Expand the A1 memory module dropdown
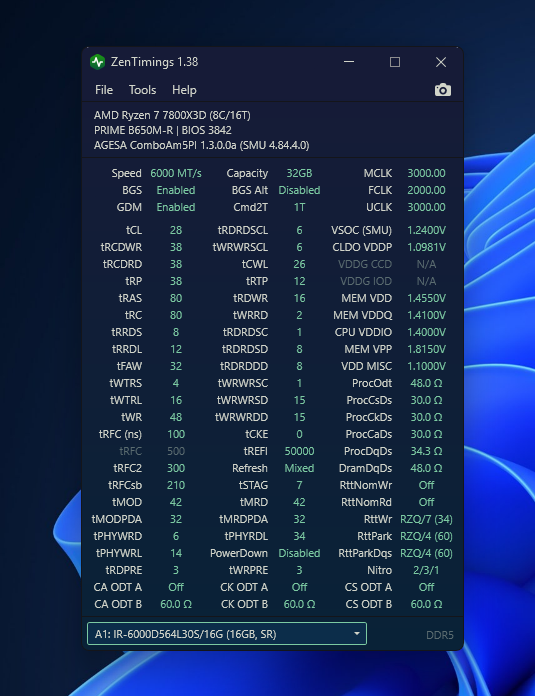535x696 pixels. (227, 634)
